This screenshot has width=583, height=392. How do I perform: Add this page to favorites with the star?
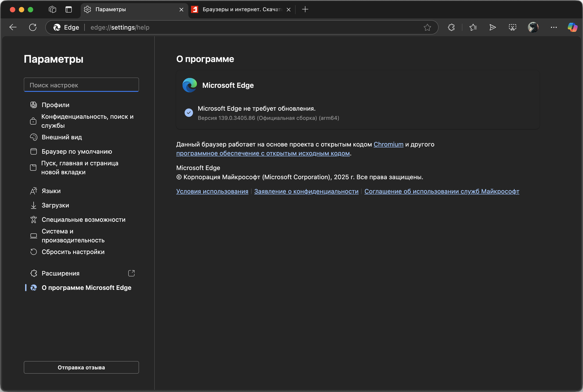click(428, 27)
